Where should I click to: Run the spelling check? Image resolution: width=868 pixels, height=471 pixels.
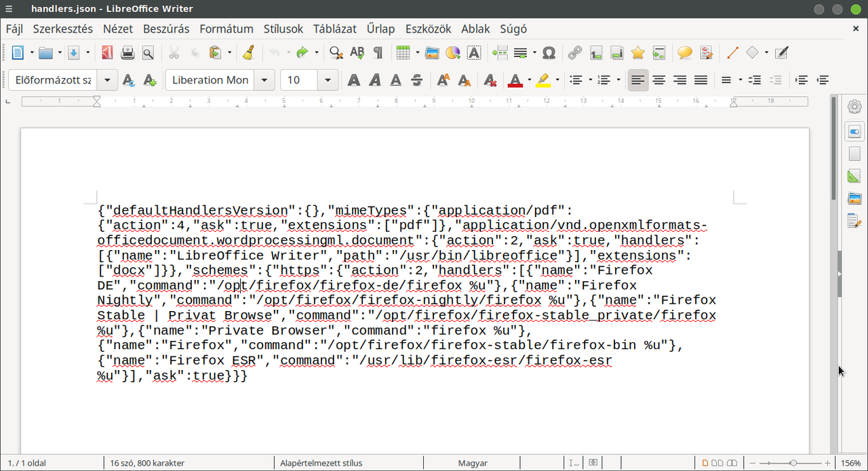point(357,52)
